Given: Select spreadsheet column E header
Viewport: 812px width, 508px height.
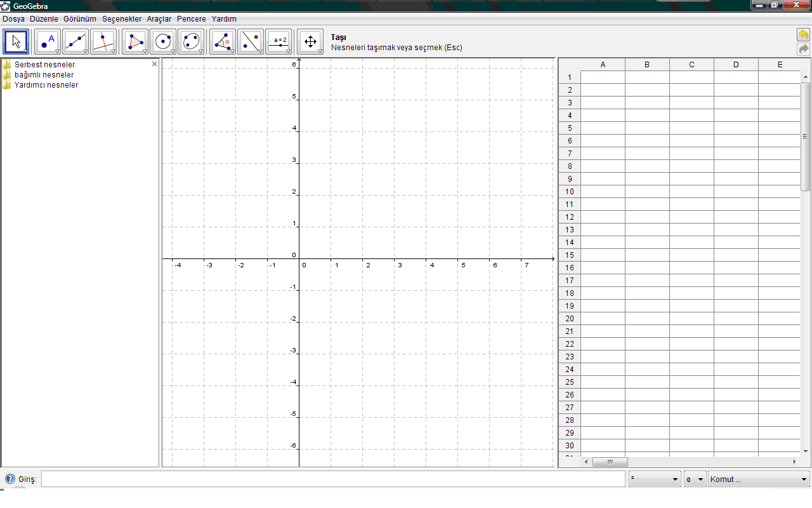Looking at the screenshot, I should click(x=780, y=65).
